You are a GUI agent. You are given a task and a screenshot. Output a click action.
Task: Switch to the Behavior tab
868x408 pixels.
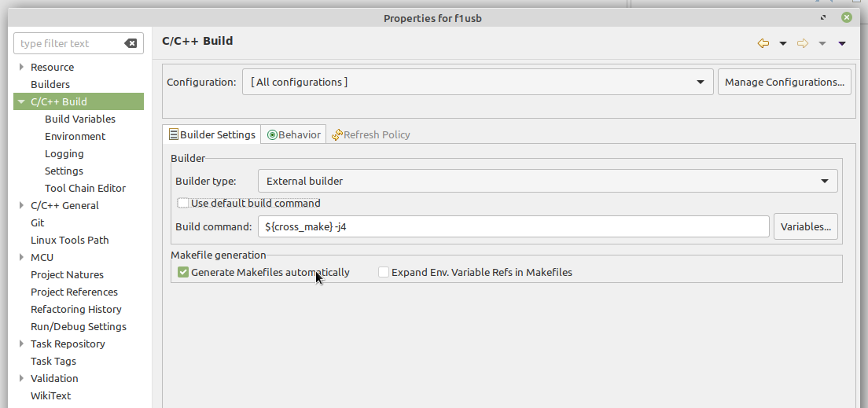[x=293, y=134]
